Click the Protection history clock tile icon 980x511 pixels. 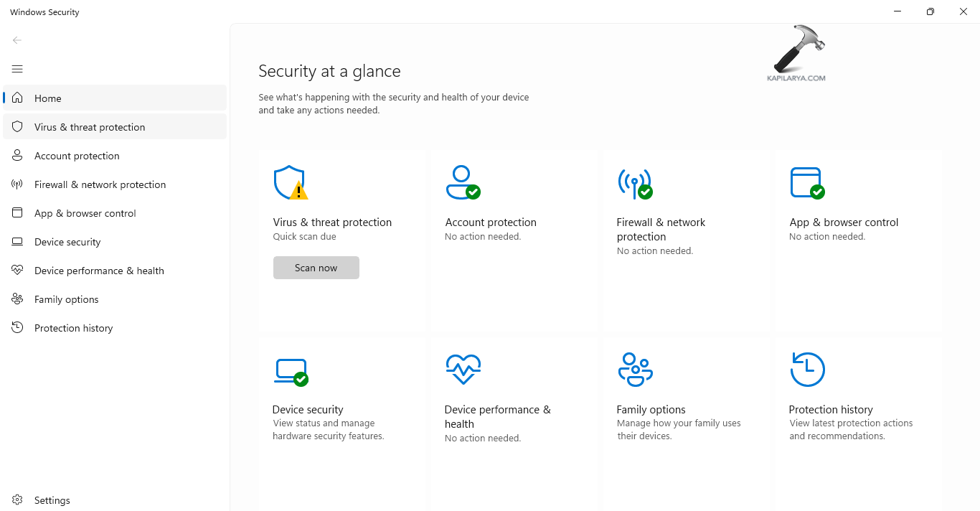[807, 370]
